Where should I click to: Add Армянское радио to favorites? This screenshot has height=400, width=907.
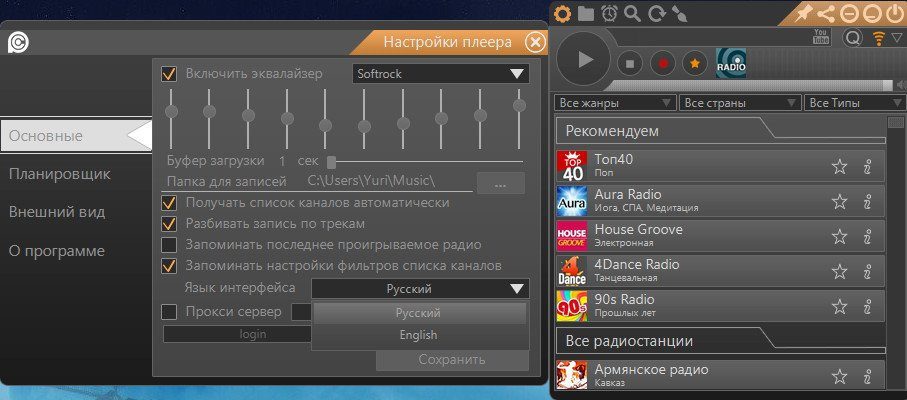(839, 377)
